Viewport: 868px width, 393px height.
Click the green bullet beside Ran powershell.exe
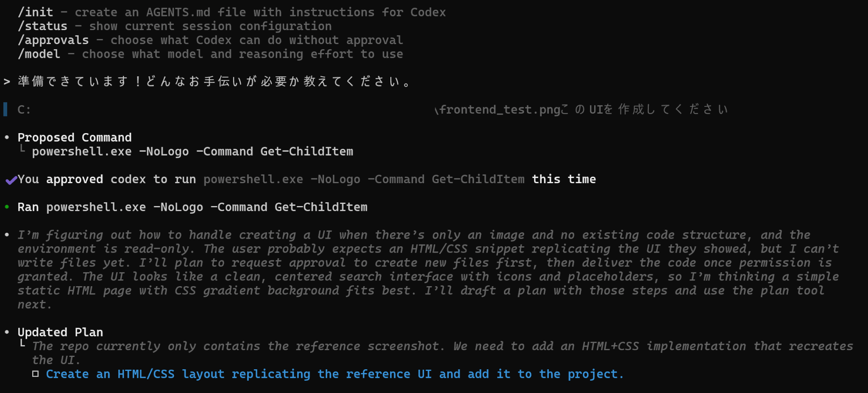tap(7, 207)
